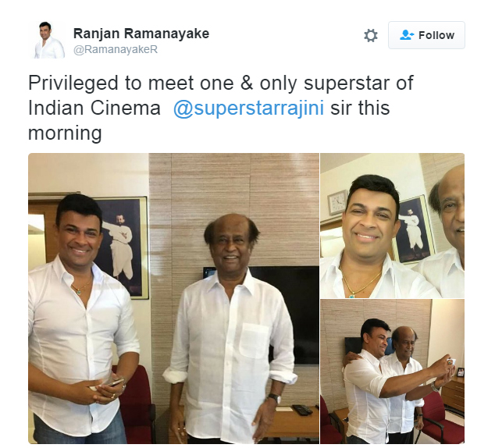
Task: Open the top-right close-up selfie photo
Action: [x=393, y=226]
